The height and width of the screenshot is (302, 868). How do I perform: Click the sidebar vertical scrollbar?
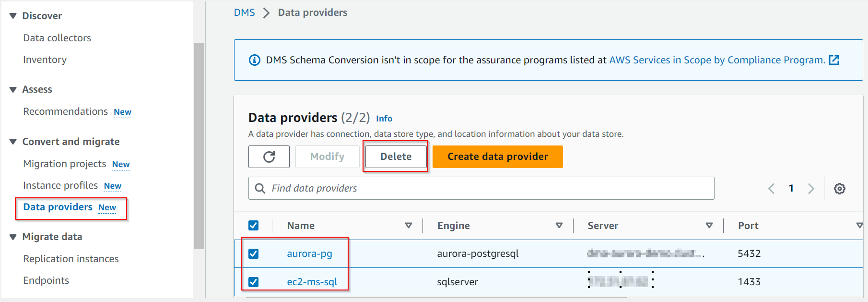pos(199,145)
